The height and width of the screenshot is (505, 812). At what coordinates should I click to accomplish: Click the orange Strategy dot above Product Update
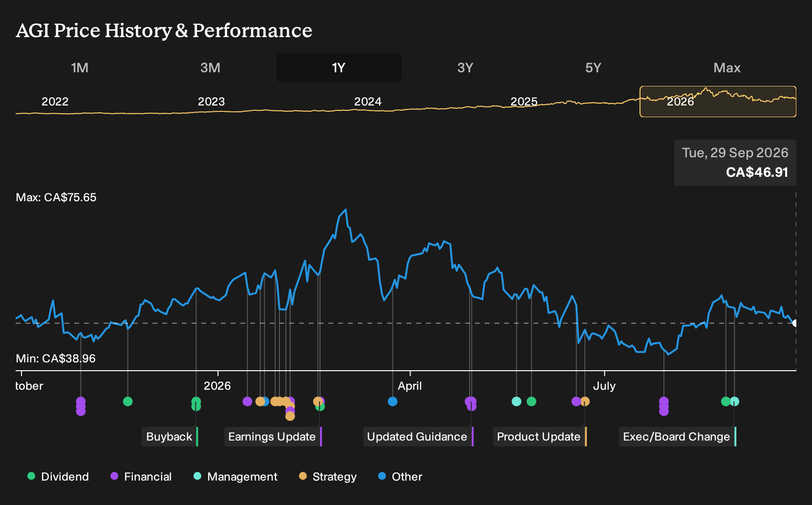pyautogui.click(x=585, y=401)
